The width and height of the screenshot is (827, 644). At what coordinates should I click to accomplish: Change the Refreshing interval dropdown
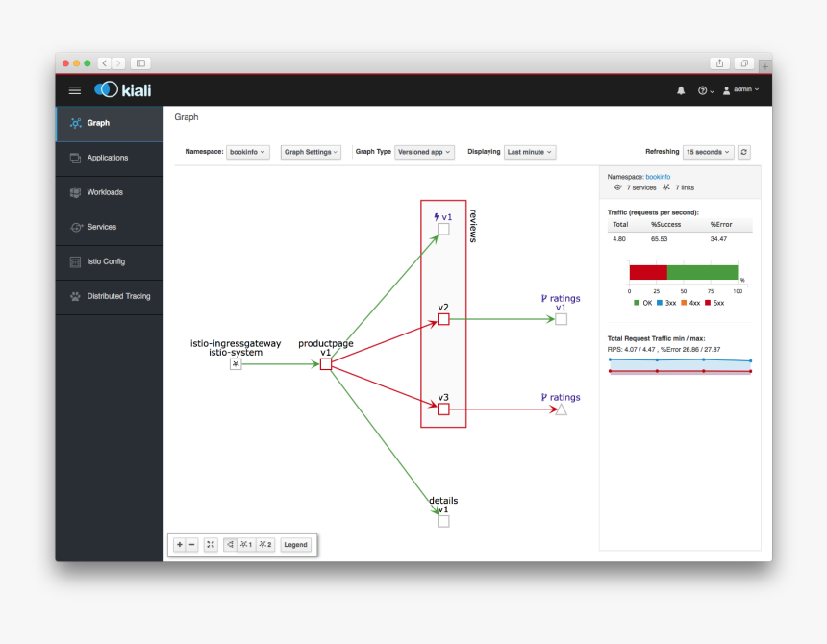tap(707, 152)
